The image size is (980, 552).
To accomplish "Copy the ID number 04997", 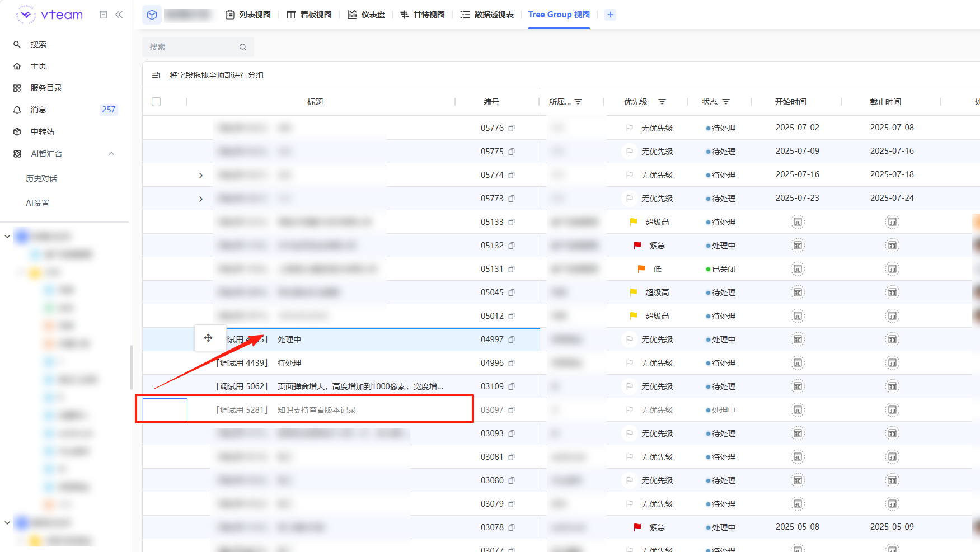I will point(512,339).
